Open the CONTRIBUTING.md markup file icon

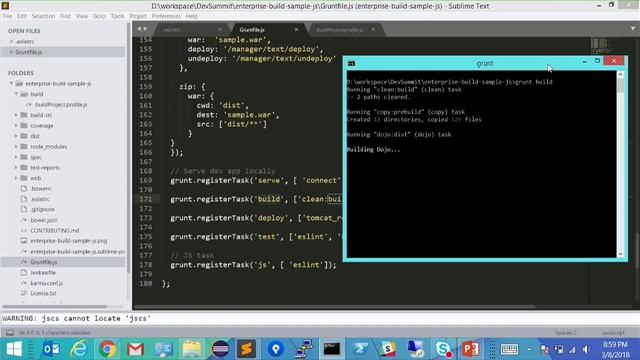tap(24, 231)
